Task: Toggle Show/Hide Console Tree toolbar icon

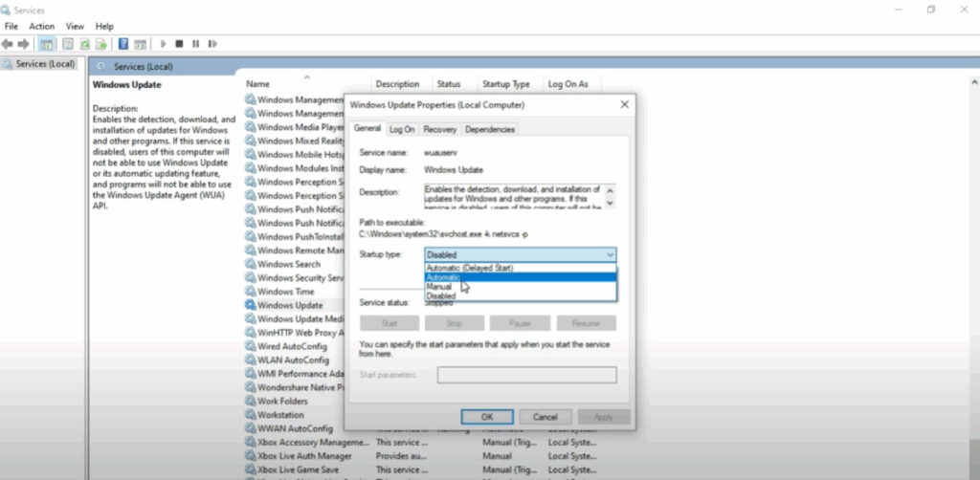Action: (x=46, y=44)
